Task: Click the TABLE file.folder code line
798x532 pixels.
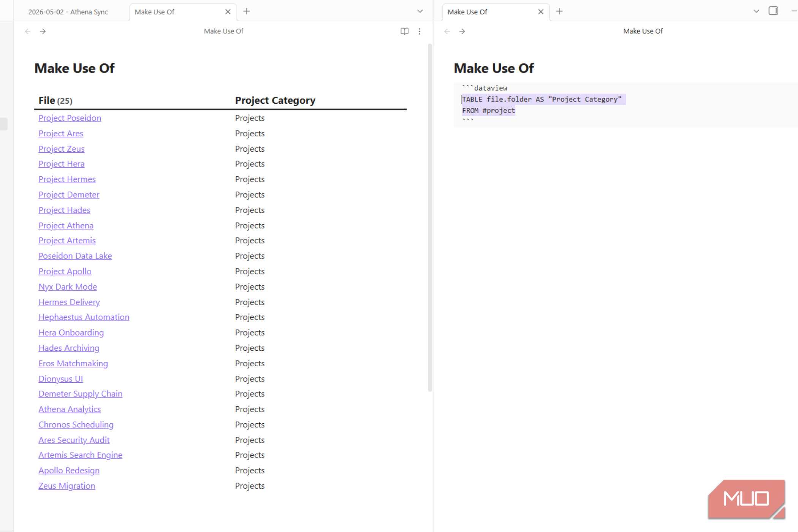Action: tap(541, 100)
